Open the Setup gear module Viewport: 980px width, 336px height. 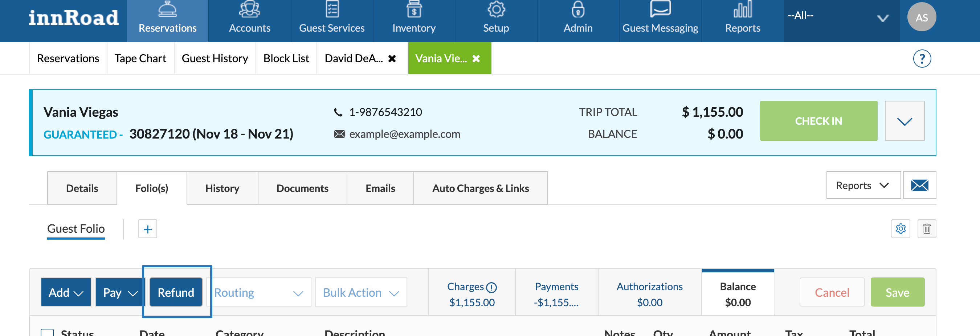(496, 17)
